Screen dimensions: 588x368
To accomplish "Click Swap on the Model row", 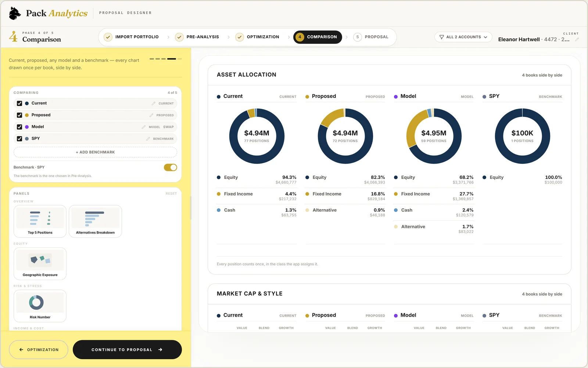I will (x=168, y=127).
